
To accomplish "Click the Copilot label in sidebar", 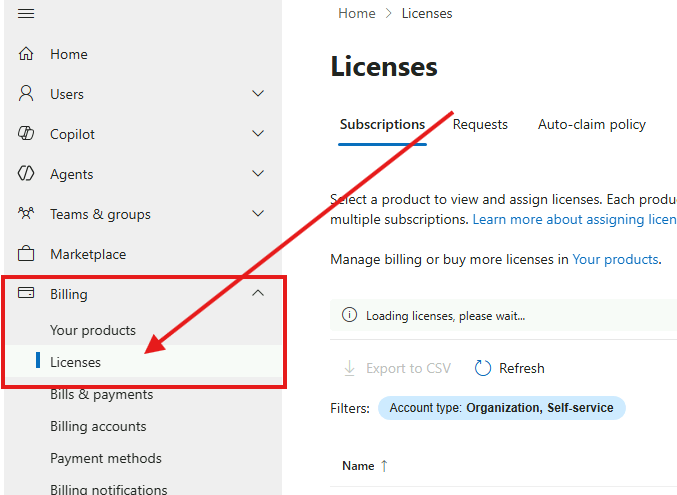I will click(72, 134).
